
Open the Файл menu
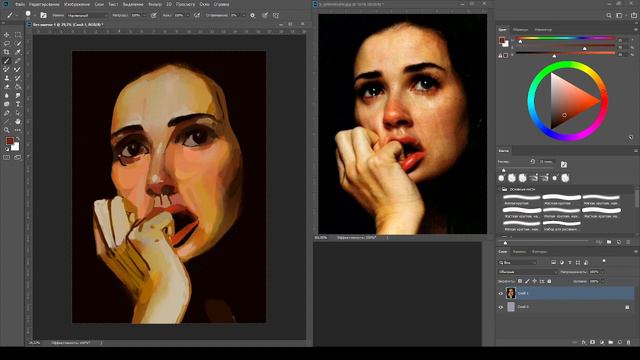[20, 4]
